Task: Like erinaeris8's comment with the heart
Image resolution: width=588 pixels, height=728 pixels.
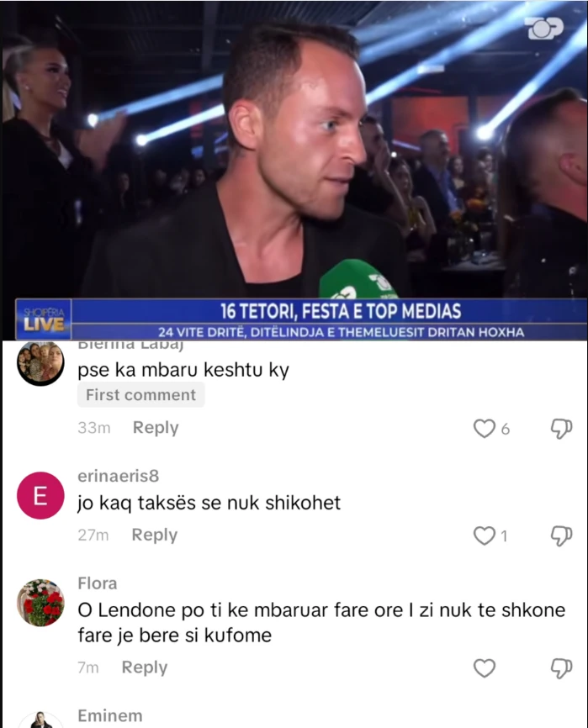Action: click(484, 535)
